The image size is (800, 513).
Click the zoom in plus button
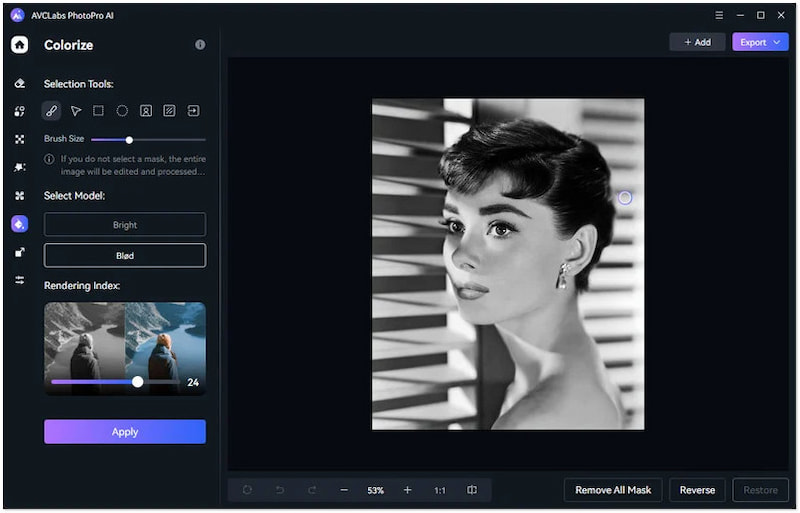pyautogui.click(x=407, y=490)
